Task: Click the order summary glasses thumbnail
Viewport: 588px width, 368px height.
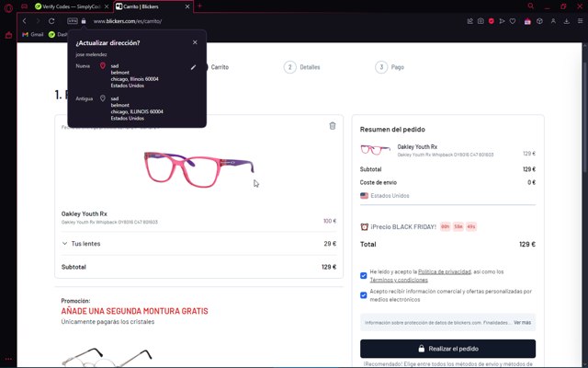Action: click(375, 149)
